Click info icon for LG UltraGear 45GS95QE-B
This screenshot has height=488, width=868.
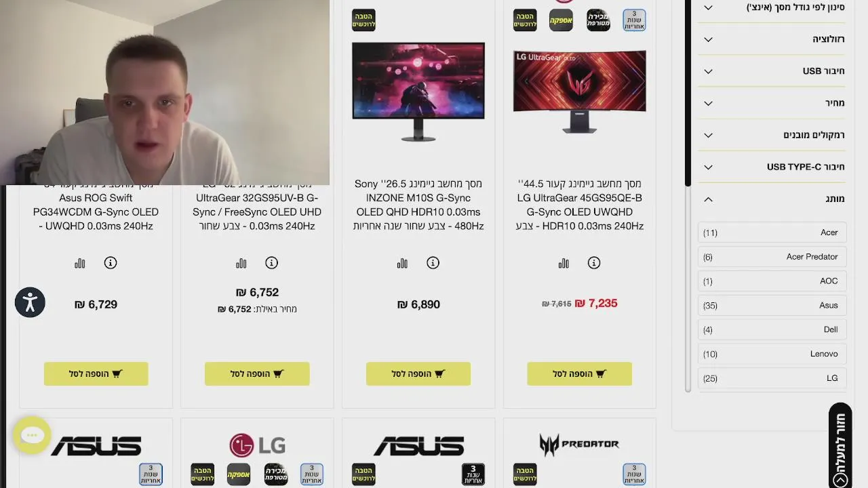coord(594,263)
